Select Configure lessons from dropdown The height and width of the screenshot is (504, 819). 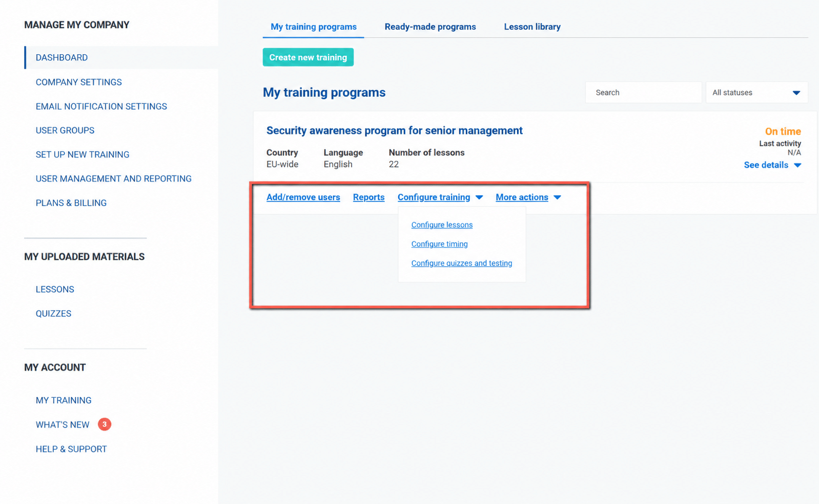[x=442, y=225]
